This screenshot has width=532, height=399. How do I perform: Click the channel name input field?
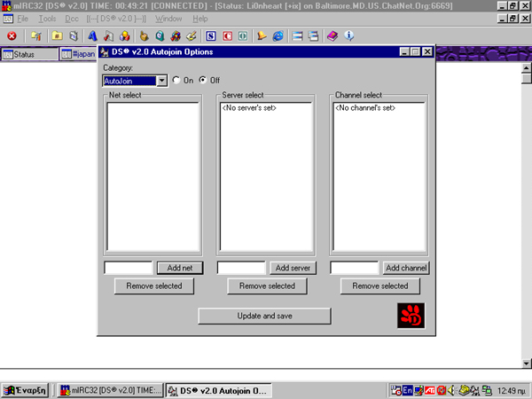point(354,268)
